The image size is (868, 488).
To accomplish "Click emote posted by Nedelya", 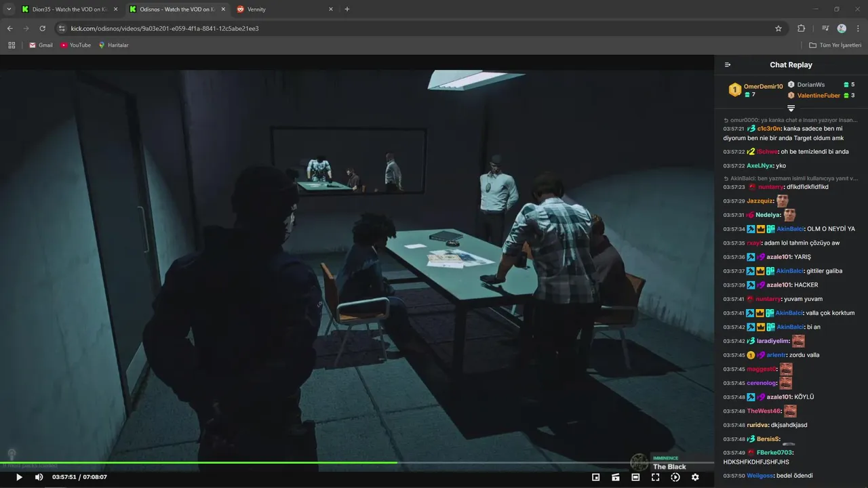I will (x=789, y=215).
